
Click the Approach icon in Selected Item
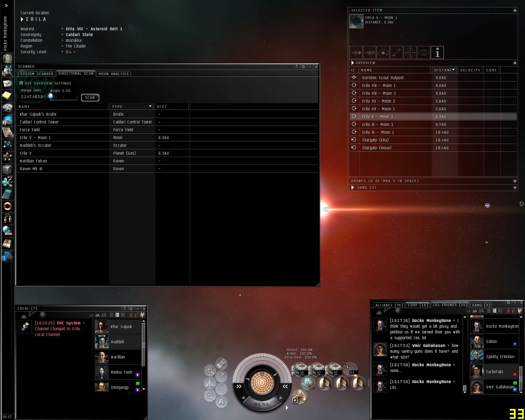[356, 52]
